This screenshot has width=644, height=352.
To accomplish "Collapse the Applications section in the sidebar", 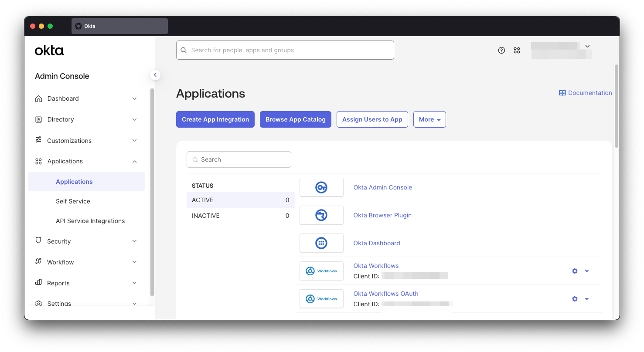I will click(135, 161).
